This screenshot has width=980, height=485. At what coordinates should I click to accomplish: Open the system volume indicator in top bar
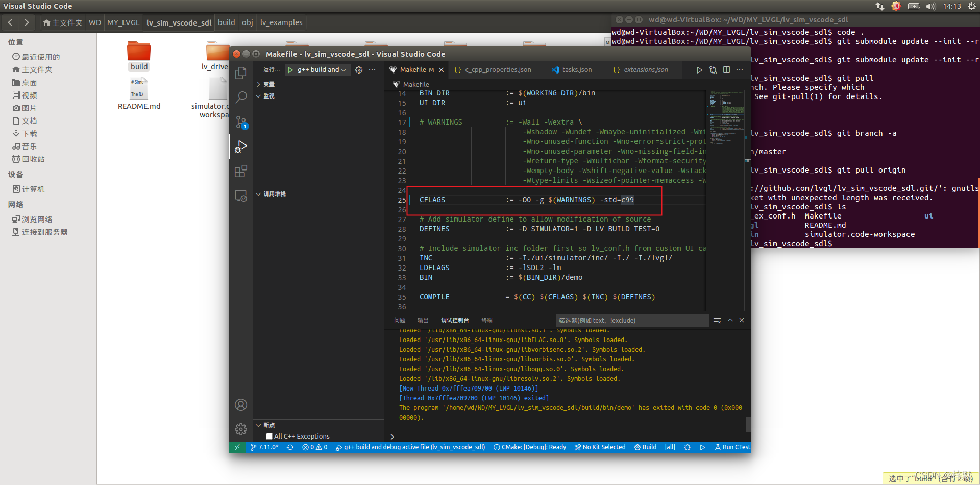[x=931, y=6]
